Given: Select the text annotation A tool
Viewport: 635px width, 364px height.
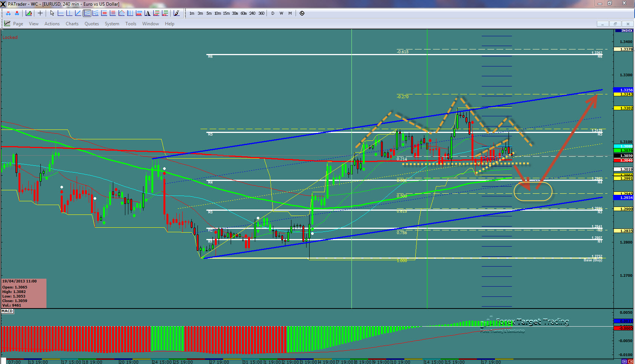Looking at the screenshot, I should 147,13.
